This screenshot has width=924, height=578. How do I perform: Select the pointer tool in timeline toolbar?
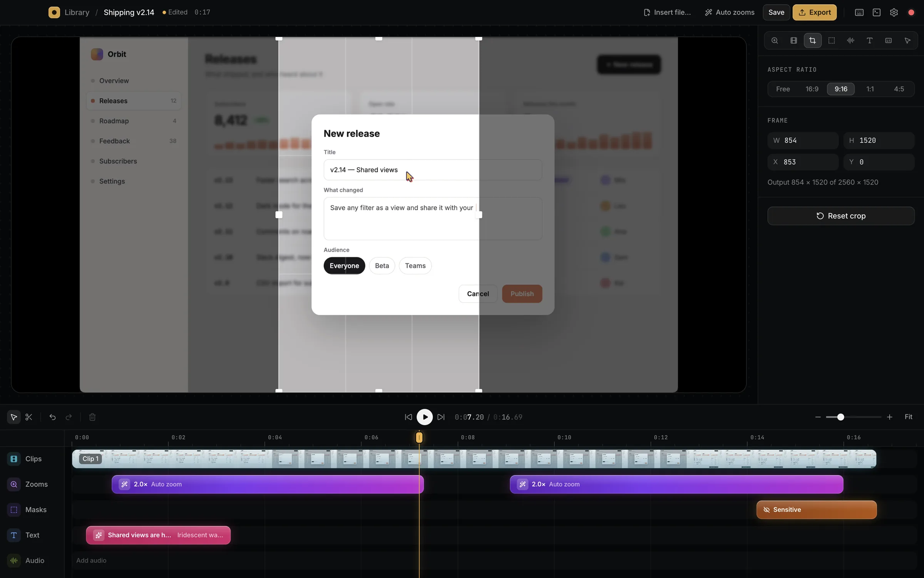(14, 417)
